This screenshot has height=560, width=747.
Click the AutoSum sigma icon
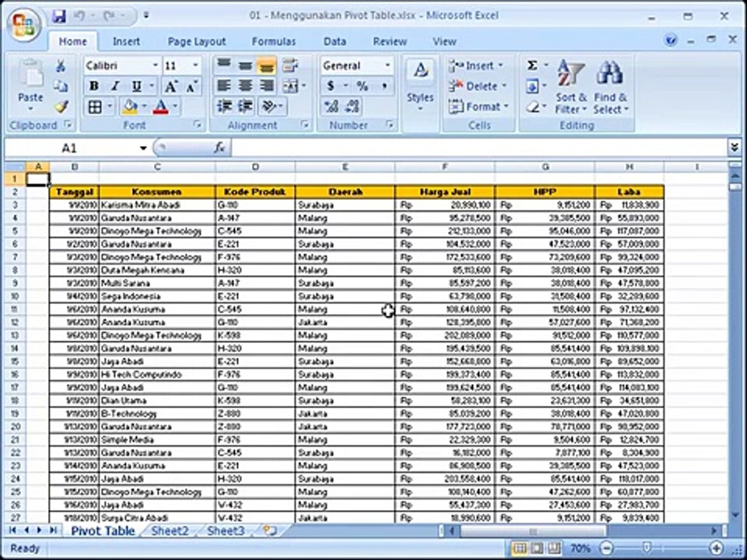point(532,66)
